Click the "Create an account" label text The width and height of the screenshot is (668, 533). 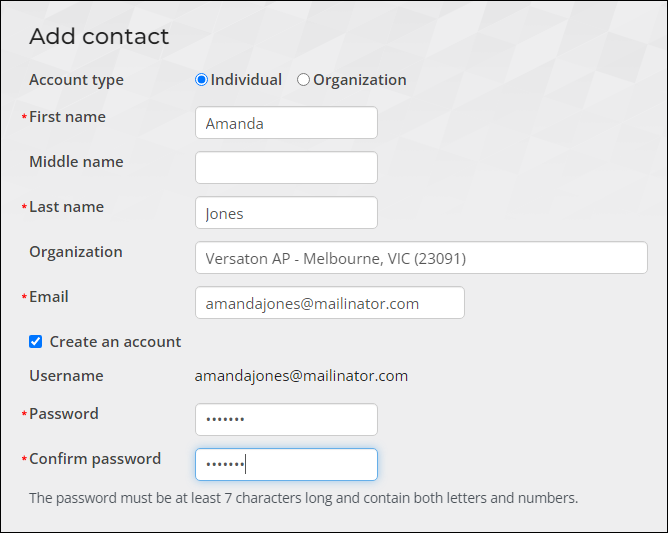pos(115,342)
